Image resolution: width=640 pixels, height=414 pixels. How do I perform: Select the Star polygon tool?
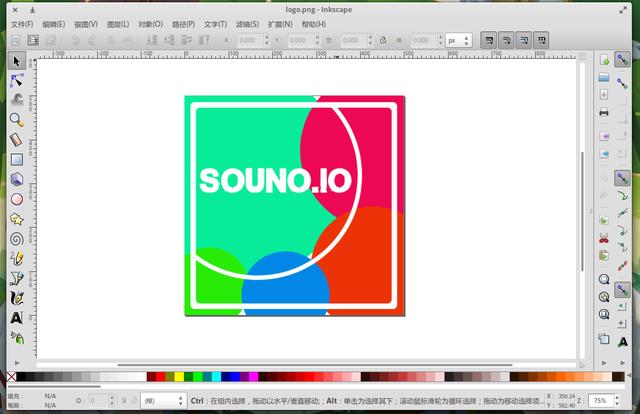[x=16, y=219]
